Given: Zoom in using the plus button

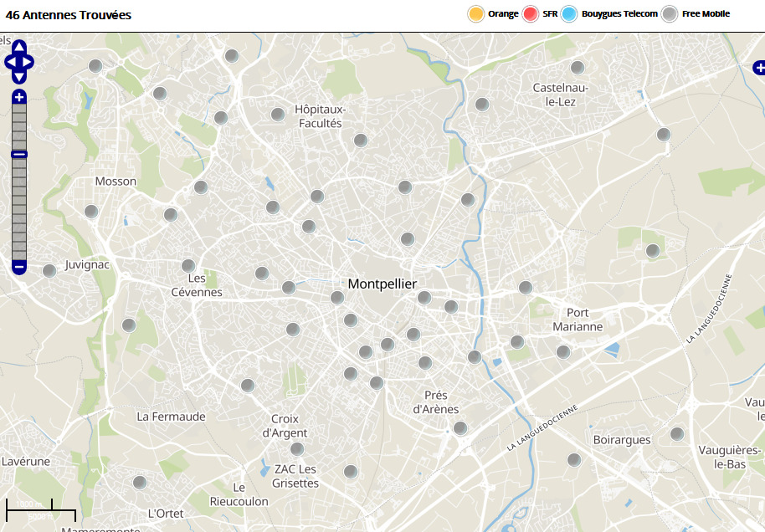Looking at the screenshot, I should [x=19, y=97].
